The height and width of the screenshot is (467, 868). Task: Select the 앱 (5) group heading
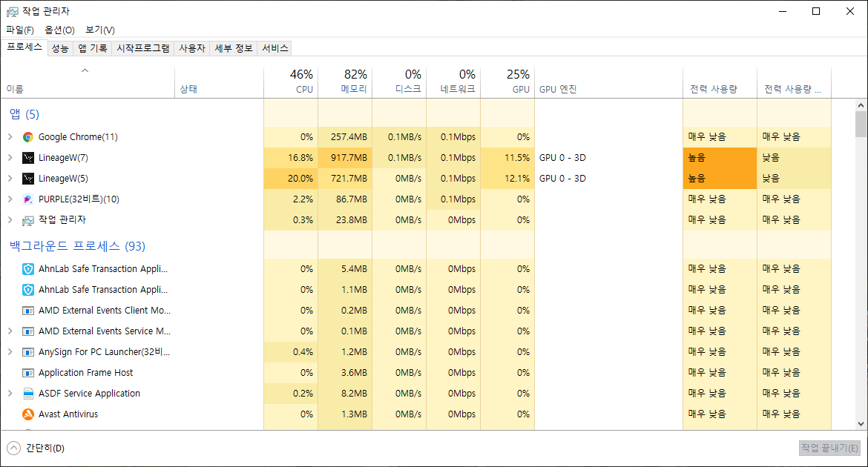(24, 115)
